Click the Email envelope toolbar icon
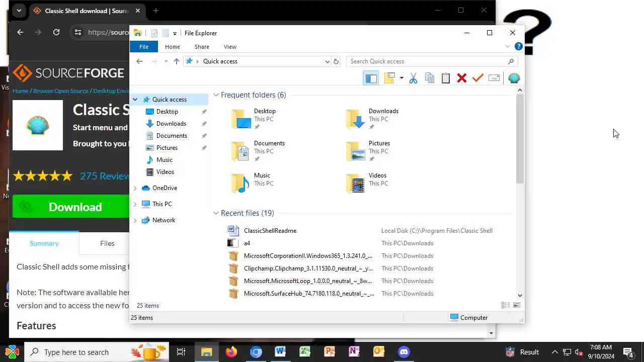This screenshot has width=644, height=362. pyautogui.click(x=494, y=78)
